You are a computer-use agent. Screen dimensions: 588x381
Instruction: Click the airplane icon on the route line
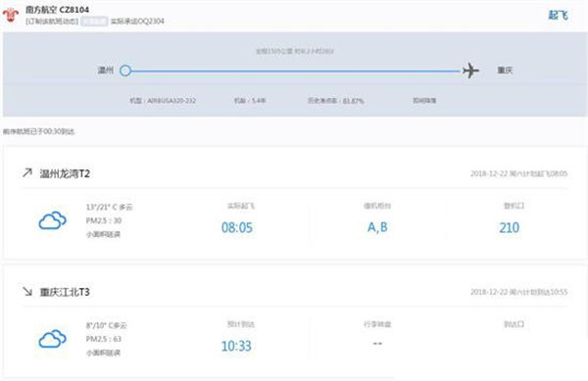coord(470,71)
